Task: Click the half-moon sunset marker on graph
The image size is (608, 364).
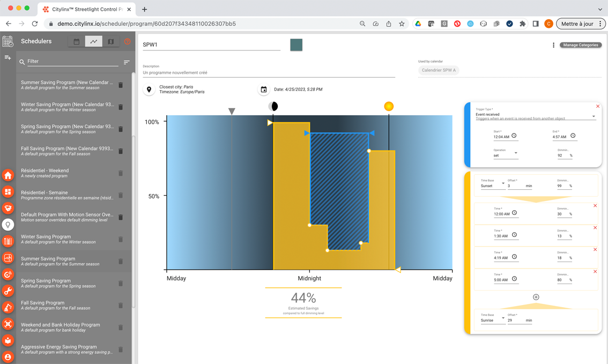Action: [x=273, y=106]
